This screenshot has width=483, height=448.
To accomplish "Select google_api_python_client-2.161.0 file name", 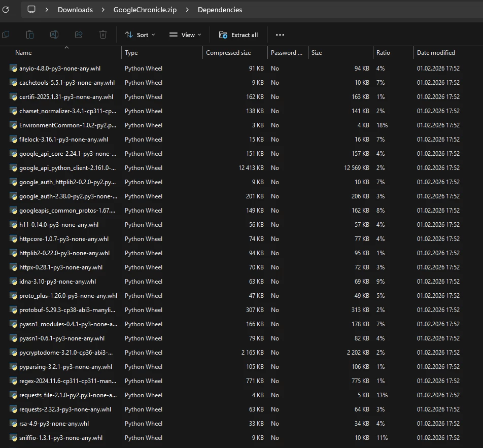I will pos(67,168).
